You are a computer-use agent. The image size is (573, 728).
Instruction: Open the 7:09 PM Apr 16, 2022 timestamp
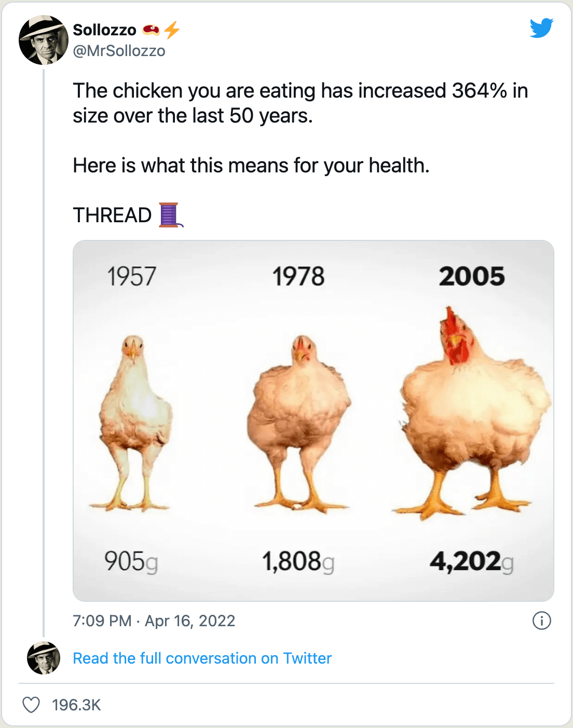[x=154, y=621]
